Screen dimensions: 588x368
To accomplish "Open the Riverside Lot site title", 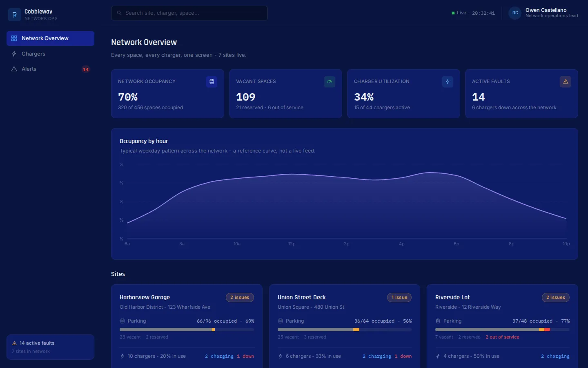I will 452,297.
